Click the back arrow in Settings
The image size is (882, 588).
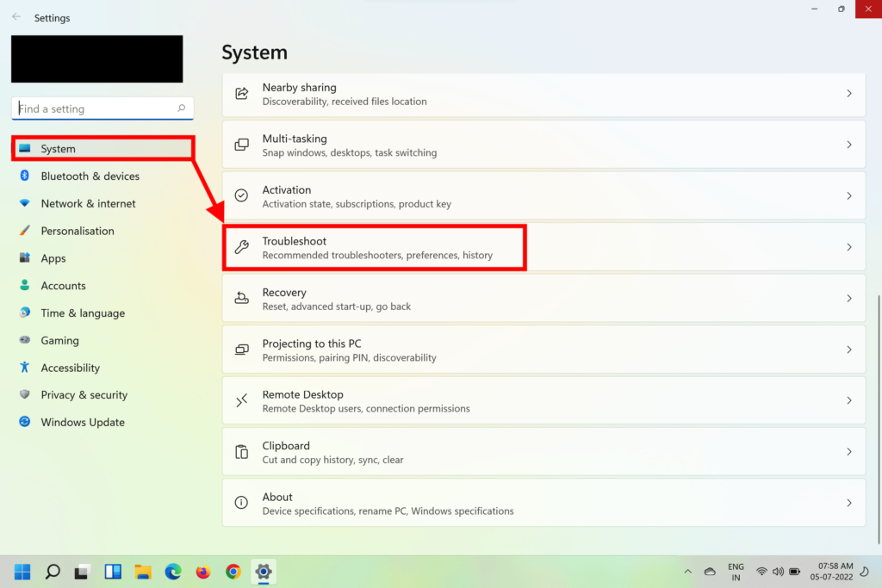16,17
